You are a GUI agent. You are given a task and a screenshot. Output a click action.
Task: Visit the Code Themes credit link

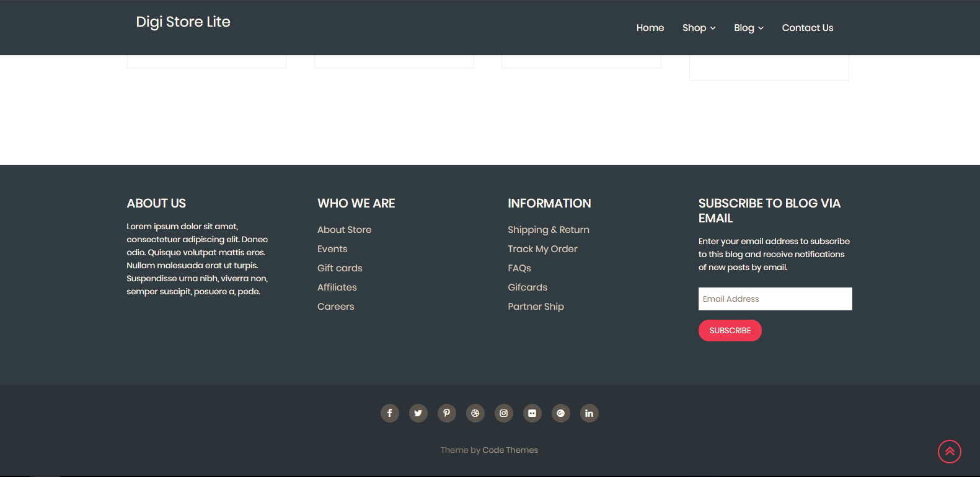point(510,450)
